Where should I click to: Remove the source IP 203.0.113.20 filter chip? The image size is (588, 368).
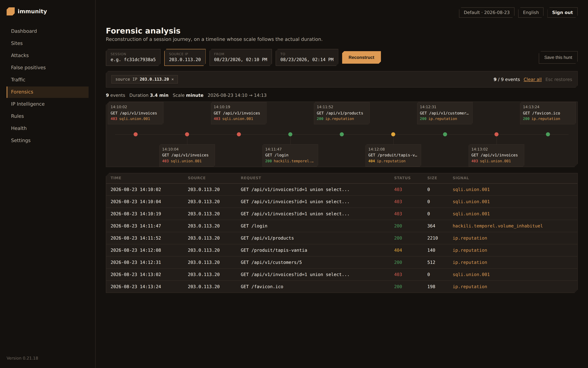173,79
